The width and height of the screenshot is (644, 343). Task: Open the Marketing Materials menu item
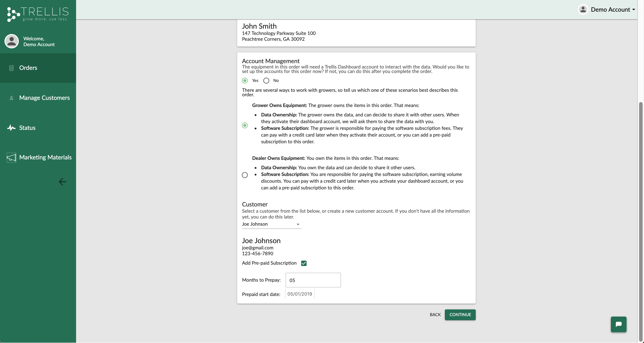point(45,157)
